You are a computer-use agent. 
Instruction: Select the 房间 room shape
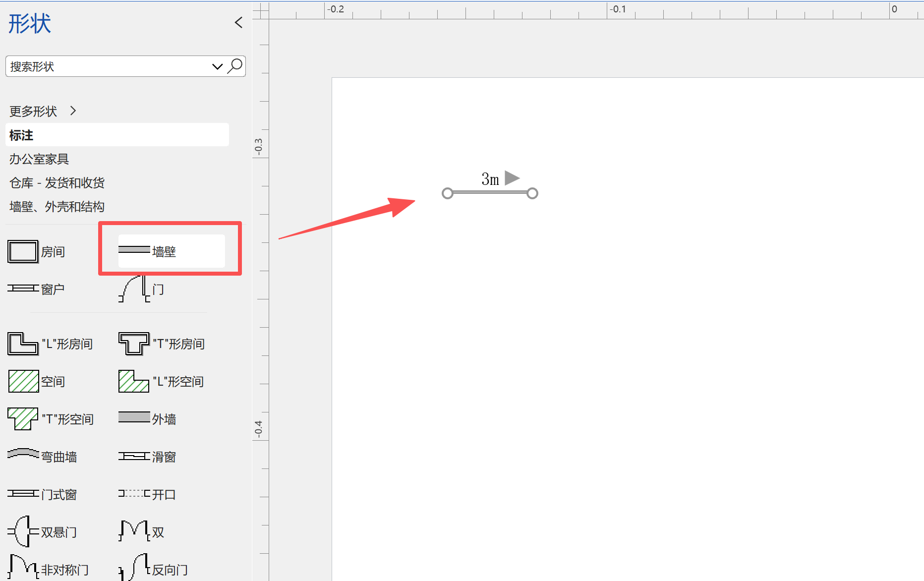pyautogui.click(x=37, y=252)
